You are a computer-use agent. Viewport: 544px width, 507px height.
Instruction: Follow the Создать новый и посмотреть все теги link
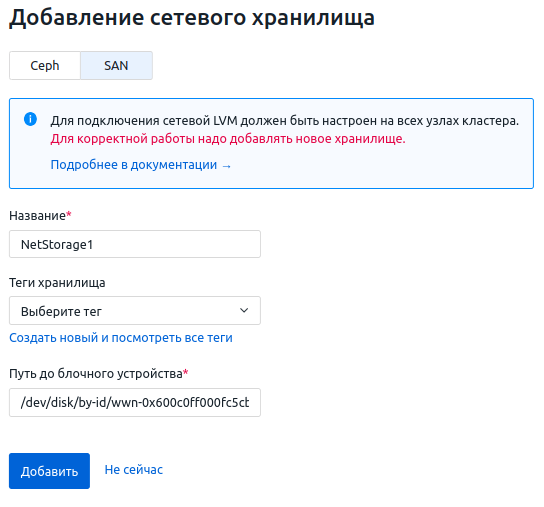pyautogui.click(x=121, y=338)
